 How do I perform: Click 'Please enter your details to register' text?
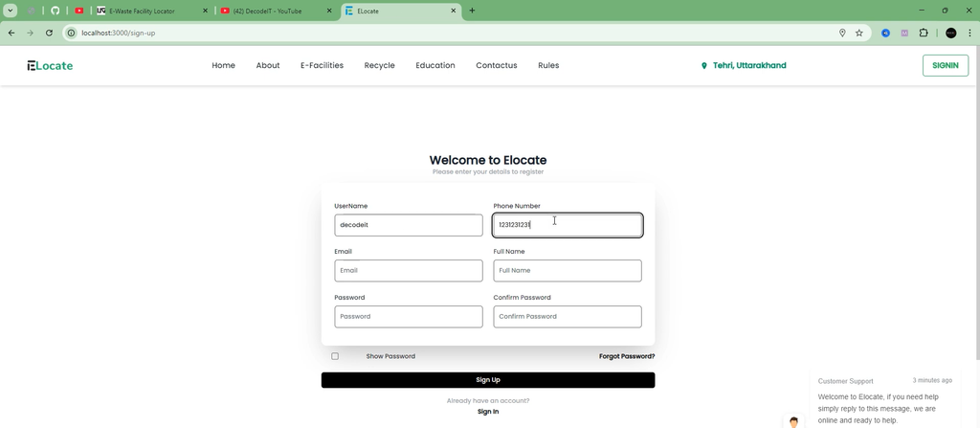click(x=488, y=172)
